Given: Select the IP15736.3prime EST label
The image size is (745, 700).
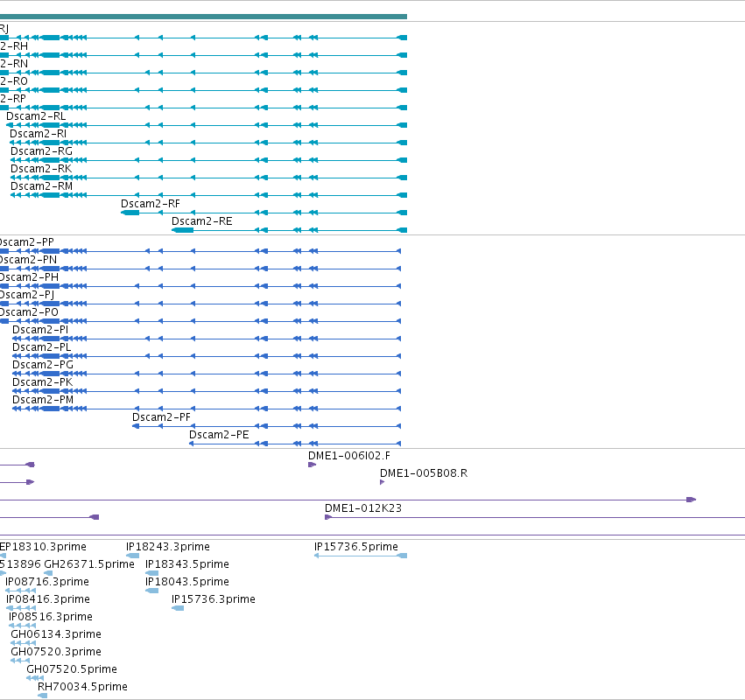Looking at the screenshot, I should click(214, 600).
